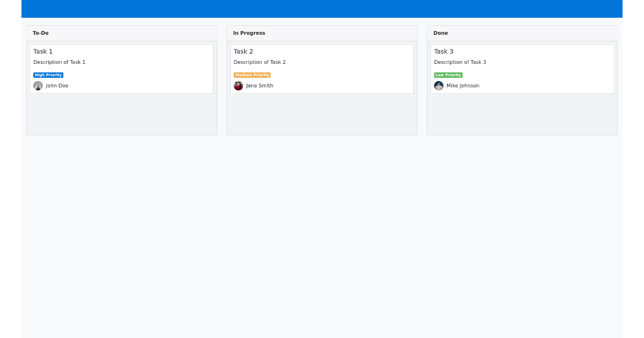Click Jane Smith's avatar icon

point(238,85)
